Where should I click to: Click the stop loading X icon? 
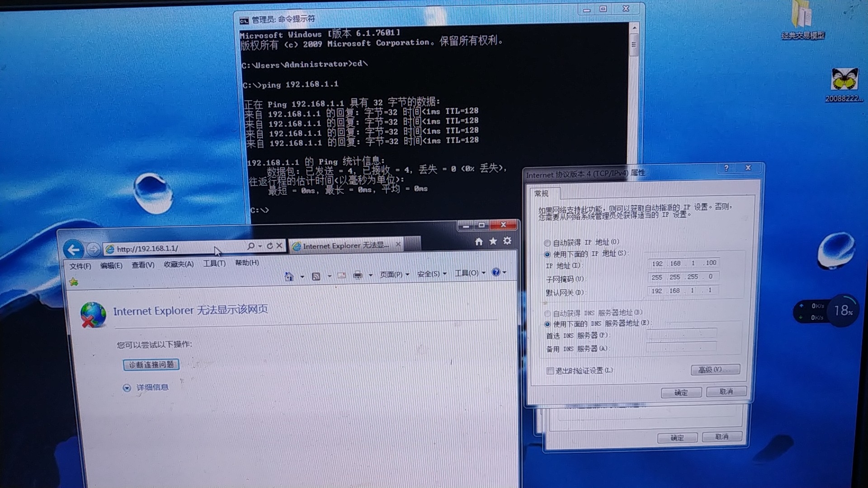(279, 246)
